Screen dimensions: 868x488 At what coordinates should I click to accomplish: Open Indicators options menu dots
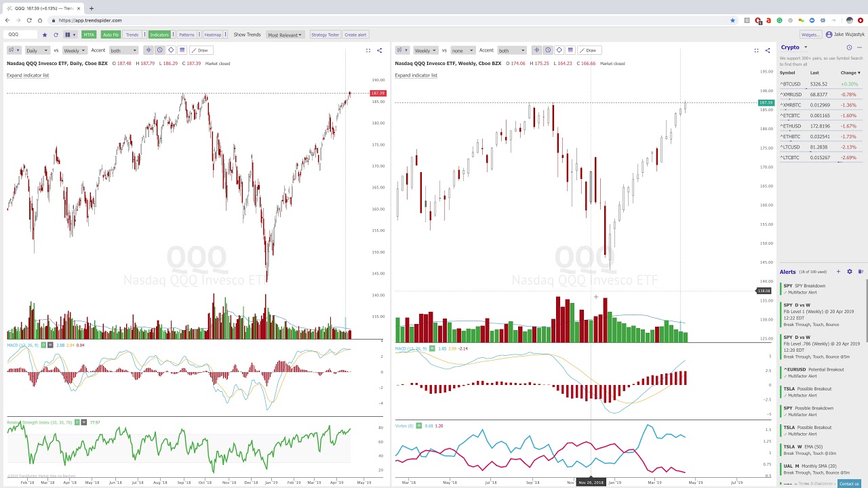[174, 35]
